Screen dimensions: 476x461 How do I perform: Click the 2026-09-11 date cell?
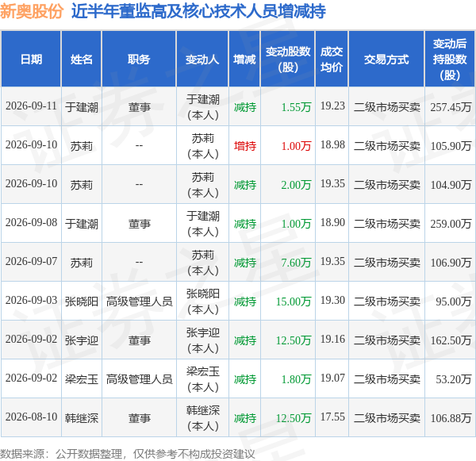pyautogui.click(x=31, y=106)
